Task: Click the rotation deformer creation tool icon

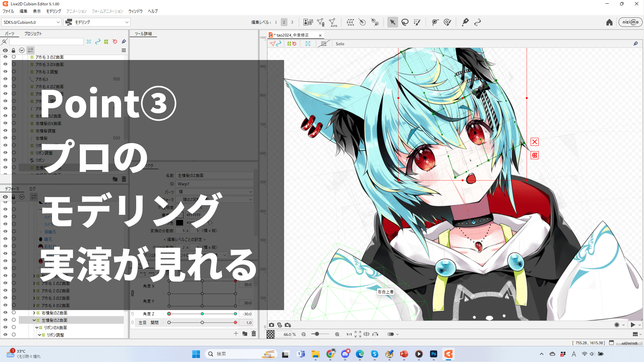Action: click(375, 22)
